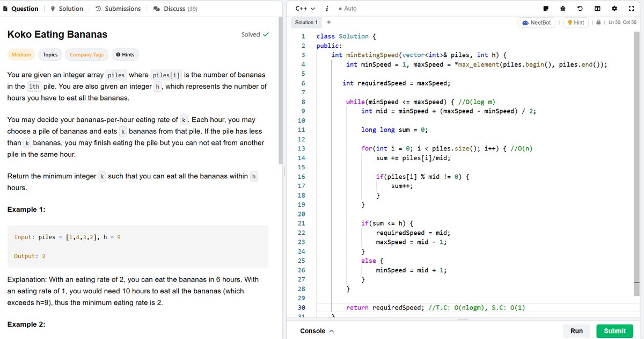Click the if(piles[i] % mid != 0) line

423,176
